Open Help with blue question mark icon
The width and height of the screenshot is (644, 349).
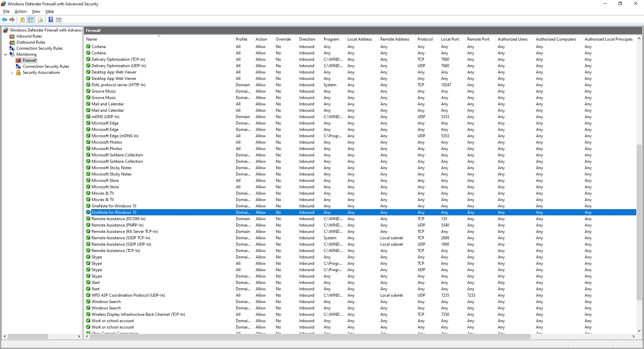[x=51, y=20]
